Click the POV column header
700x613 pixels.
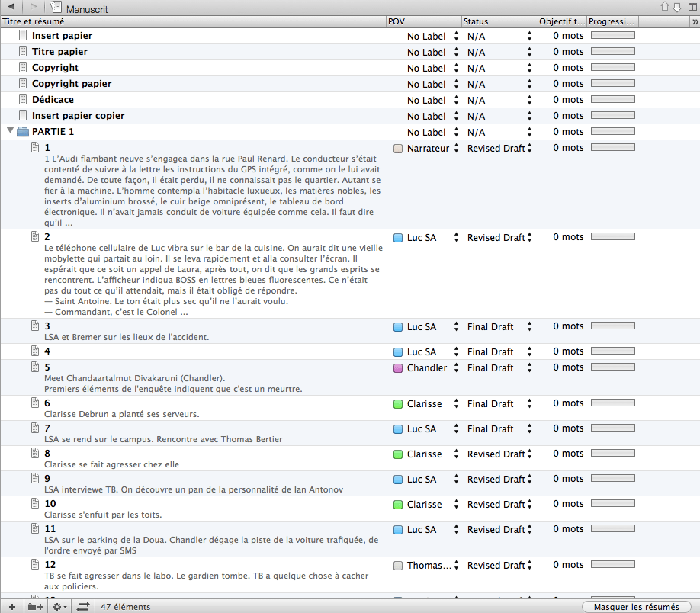[x=423, y=21]
